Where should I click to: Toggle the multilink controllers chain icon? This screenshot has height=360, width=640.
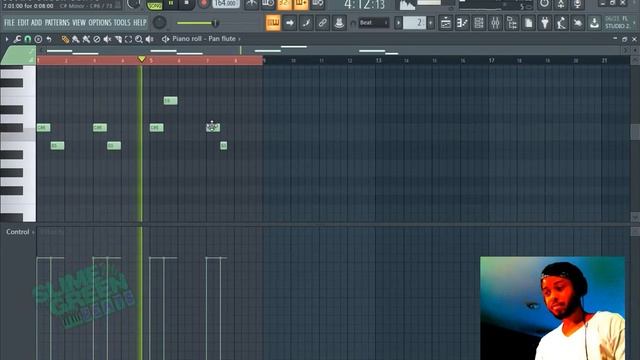click(x=322, y=23)
